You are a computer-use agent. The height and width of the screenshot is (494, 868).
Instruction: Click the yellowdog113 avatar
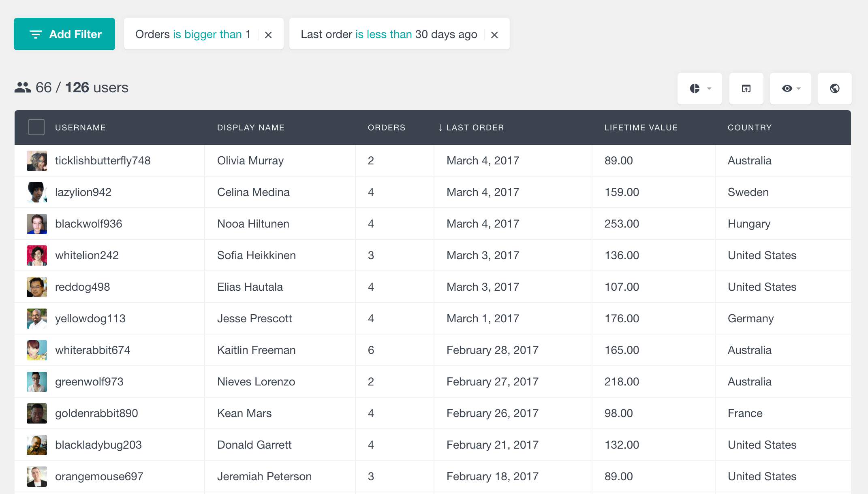click(x=37, y=319)
